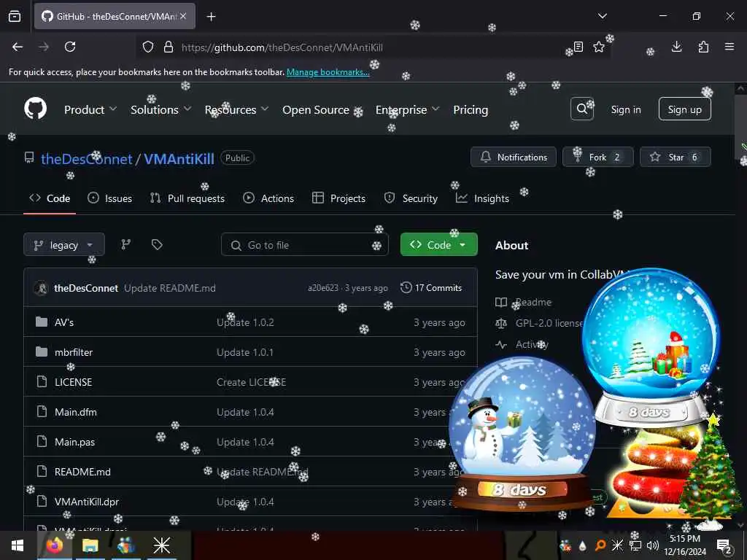Viewport: 747px width, 560px height.
Task: Open the list all tabs chevron
Action: click(603, 16)
